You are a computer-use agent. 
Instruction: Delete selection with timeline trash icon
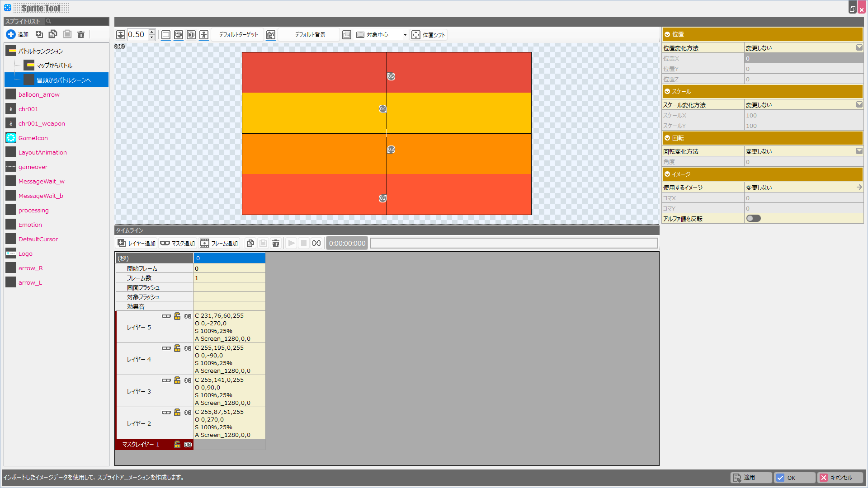pos(276,243)
